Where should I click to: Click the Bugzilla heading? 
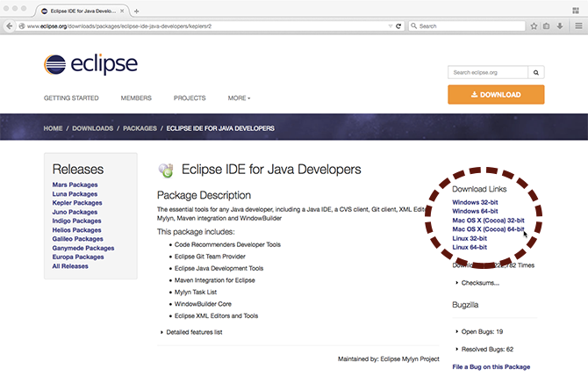click(465, 304)
